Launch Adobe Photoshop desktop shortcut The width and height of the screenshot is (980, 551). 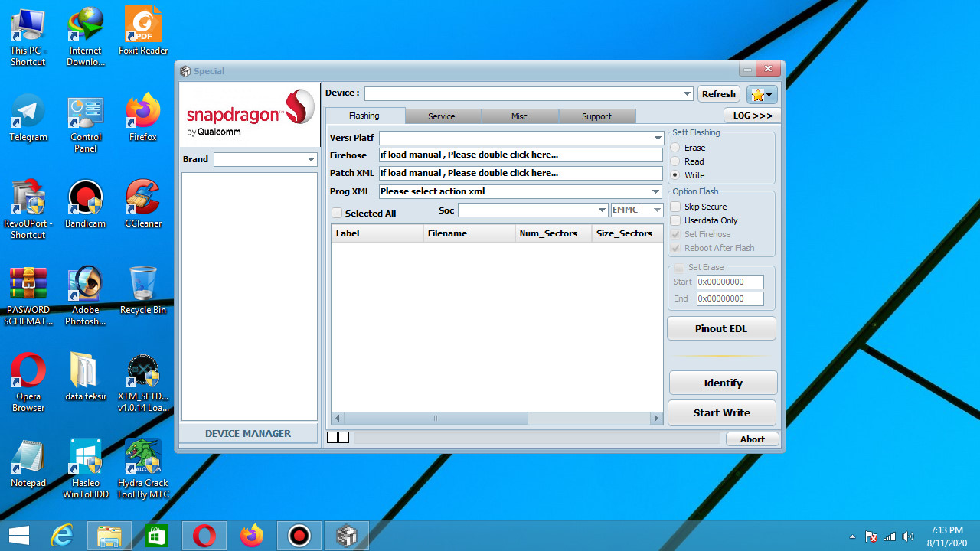pyautogui.click(x=86, y=296)
